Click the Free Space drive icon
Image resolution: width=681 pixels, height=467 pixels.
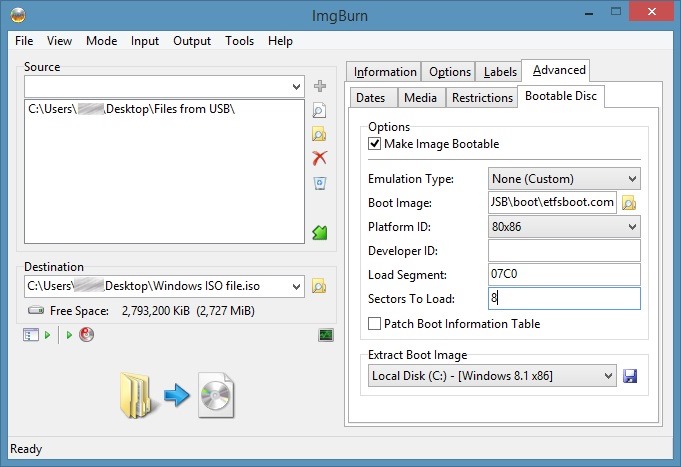36,311
